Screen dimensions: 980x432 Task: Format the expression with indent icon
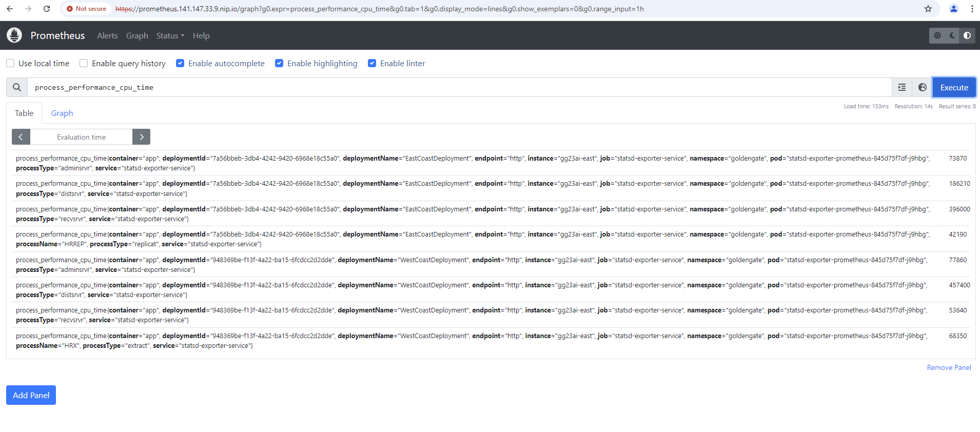click(902, 87)
